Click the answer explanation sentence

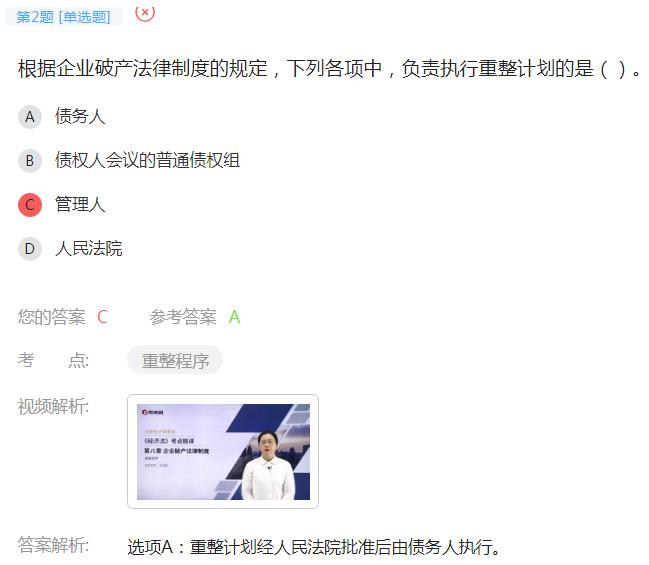(314, 547)
